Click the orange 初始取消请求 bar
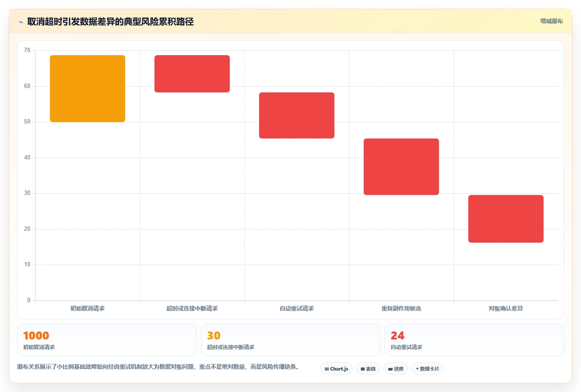The width and height of the screenshot is (581, 392). [88, 88]
